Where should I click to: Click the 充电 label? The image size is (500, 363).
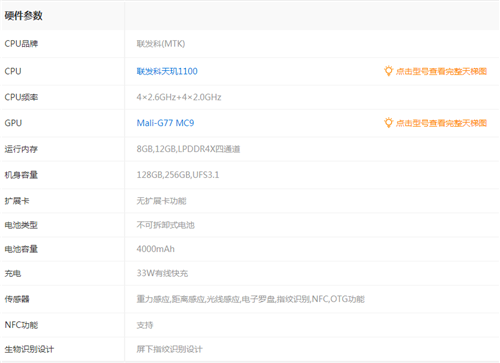coord(13,273)
